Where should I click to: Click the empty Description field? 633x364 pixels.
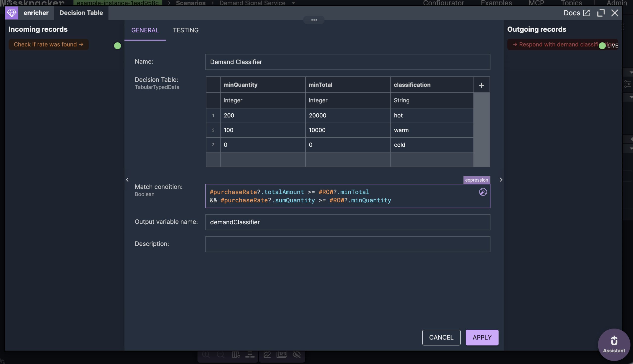tap(348, 244)
